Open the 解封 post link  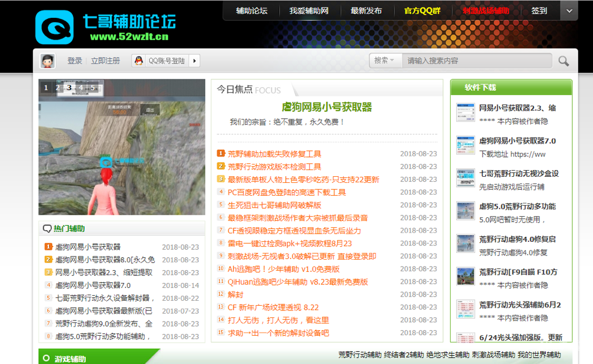235,295
